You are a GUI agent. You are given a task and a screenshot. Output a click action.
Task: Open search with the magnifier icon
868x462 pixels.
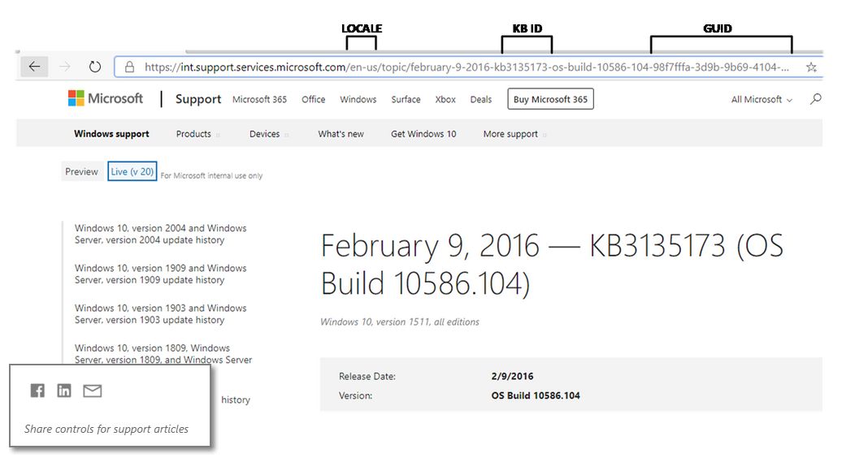[x=815, y=99]
